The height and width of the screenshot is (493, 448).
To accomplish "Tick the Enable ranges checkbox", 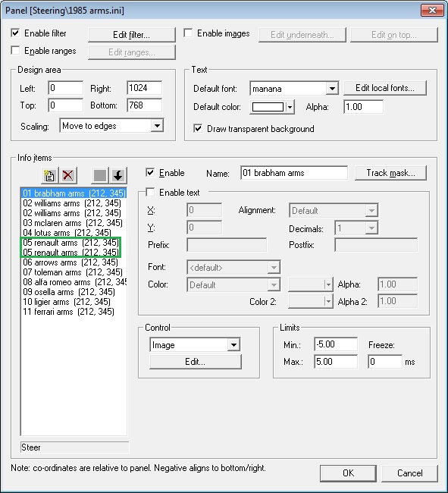I will pos(15,51).
